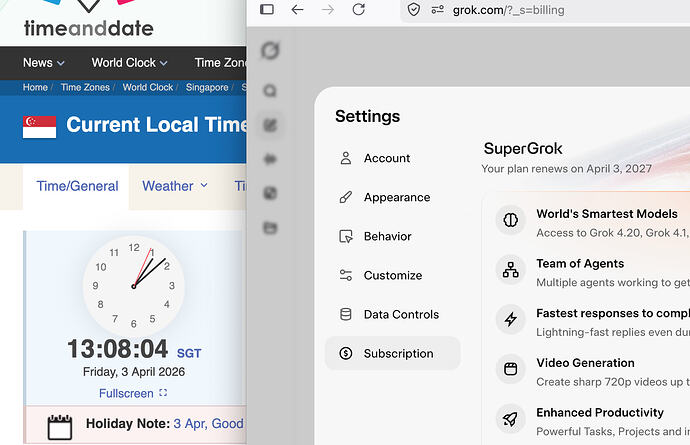Click the Home breadcrumb link
Screen dimensions: 690x445
pos(35,87)
